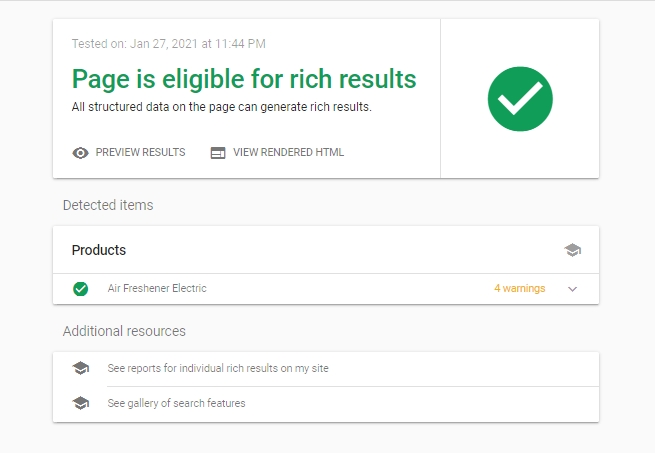
Task: Select the Air Freshener Electric item
Action: (x=157, y=288)
